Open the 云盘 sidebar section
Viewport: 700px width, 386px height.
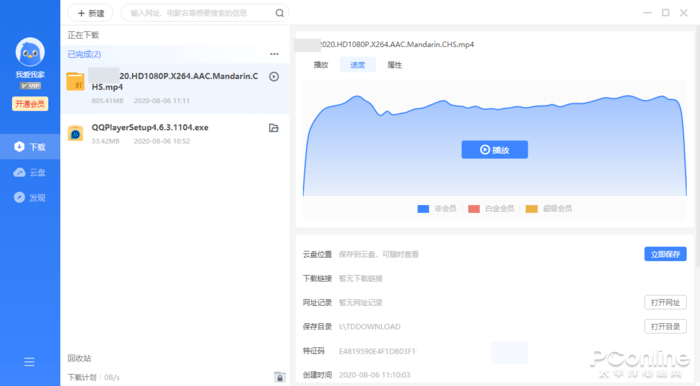pos(30,172)
